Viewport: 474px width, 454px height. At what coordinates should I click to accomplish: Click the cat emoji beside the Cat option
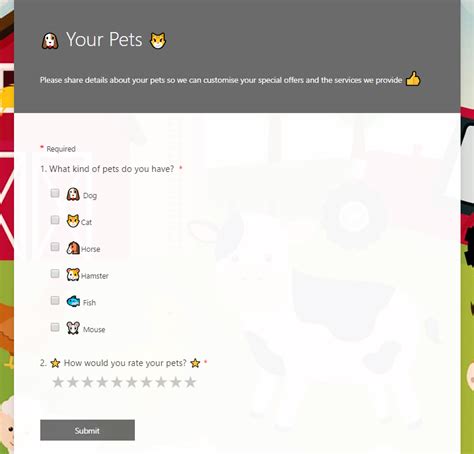click(73, 221)
